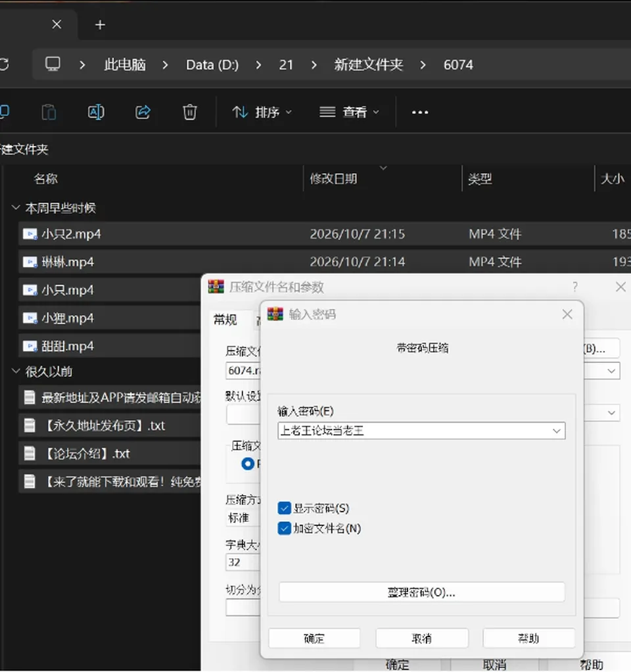
Task: Open the 排序 sort dropdown
Action: coord(262,112)
